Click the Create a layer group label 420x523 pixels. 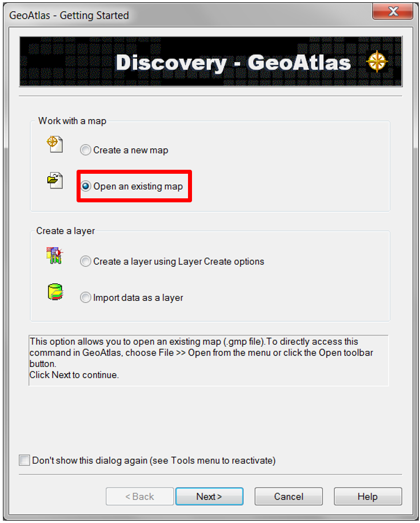pos(65,231)
